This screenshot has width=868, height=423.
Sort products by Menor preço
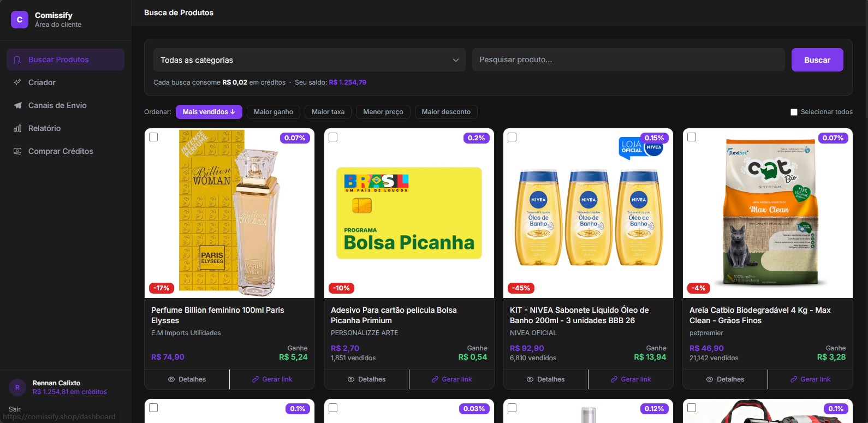[x=383, y=112]
